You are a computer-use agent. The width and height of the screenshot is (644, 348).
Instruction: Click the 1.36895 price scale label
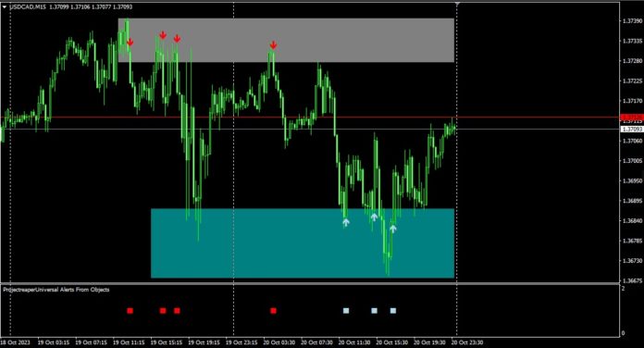(633, 201)
